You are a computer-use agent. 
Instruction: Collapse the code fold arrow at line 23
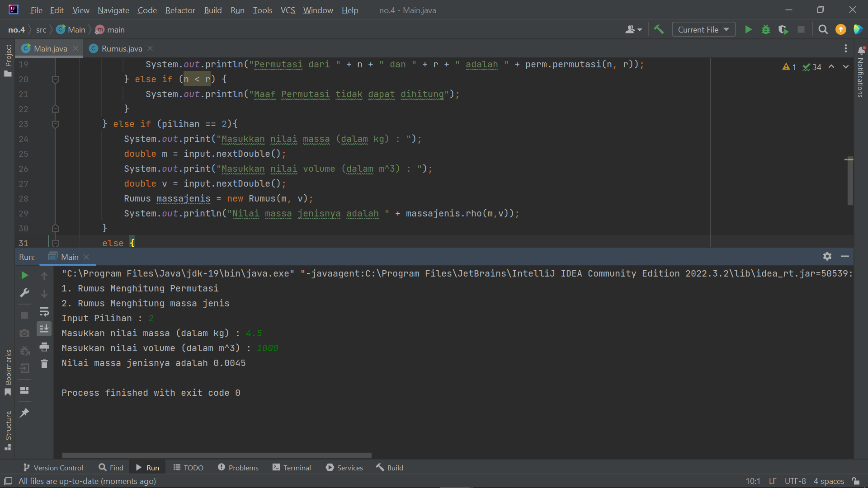(56, 124)
